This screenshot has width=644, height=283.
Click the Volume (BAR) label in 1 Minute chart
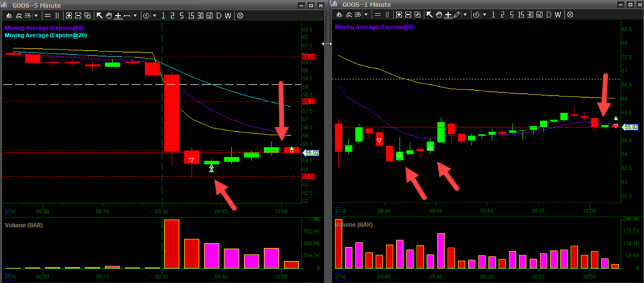(355, 226)
